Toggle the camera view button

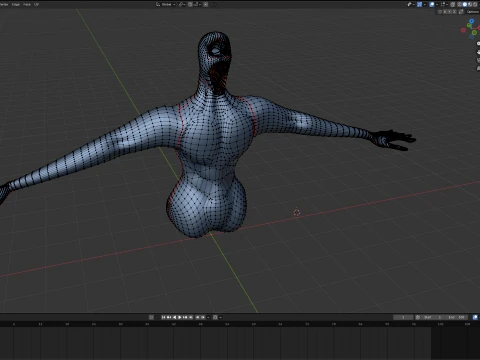478,60
